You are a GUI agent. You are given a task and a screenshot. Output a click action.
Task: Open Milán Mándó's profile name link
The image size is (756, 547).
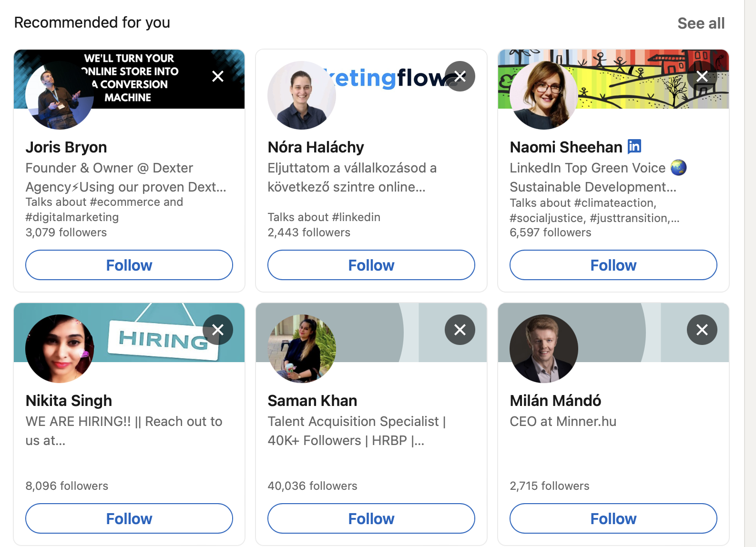[555, 401]
